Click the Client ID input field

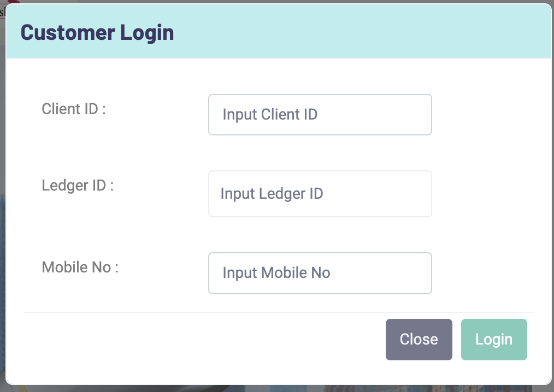click(x=320, y=115)
